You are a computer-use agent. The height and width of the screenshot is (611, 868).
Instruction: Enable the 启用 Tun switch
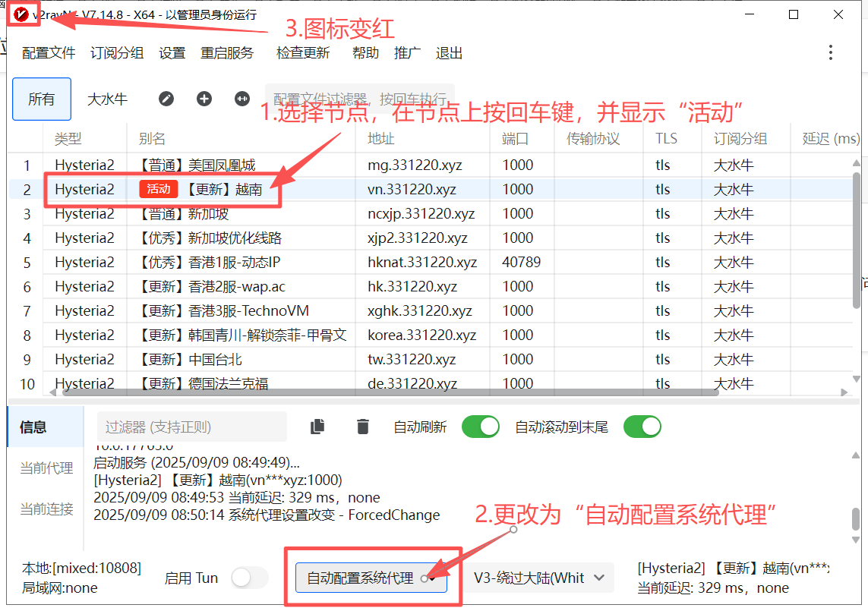point(250,578)
